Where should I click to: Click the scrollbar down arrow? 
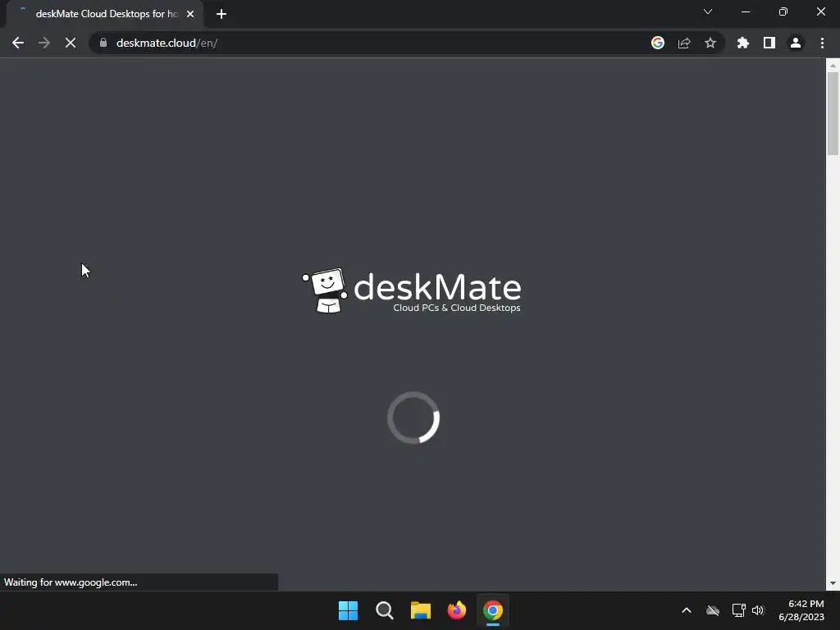833,583
